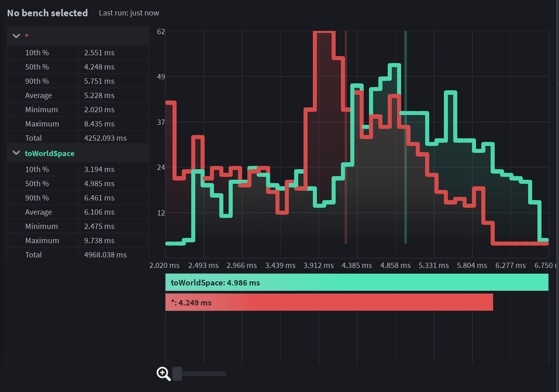Click the 5.804 ms x-axis label
Screen dimensions: 559x392
coord(472,266)
